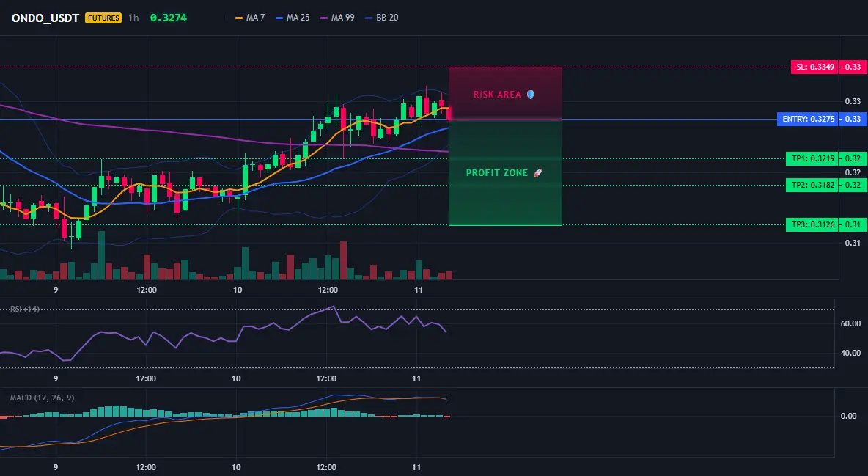Click the TP1: 0.3219 label

pyautogui.click(x=812, y=158)
